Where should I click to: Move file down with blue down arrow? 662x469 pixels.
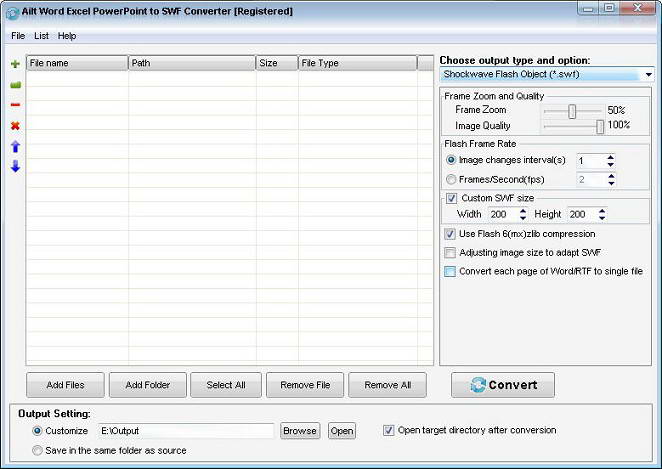tap(15, 166)
